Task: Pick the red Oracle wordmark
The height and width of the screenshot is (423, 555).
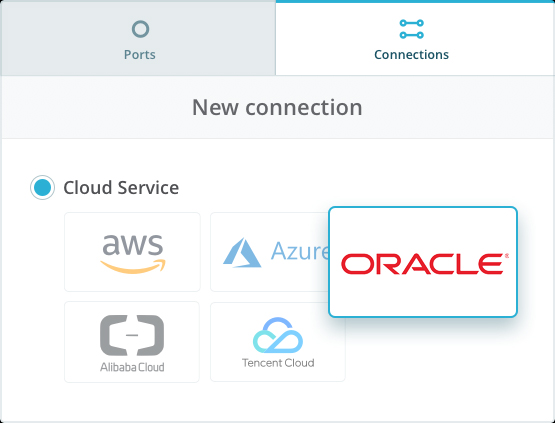Action: 422,264
